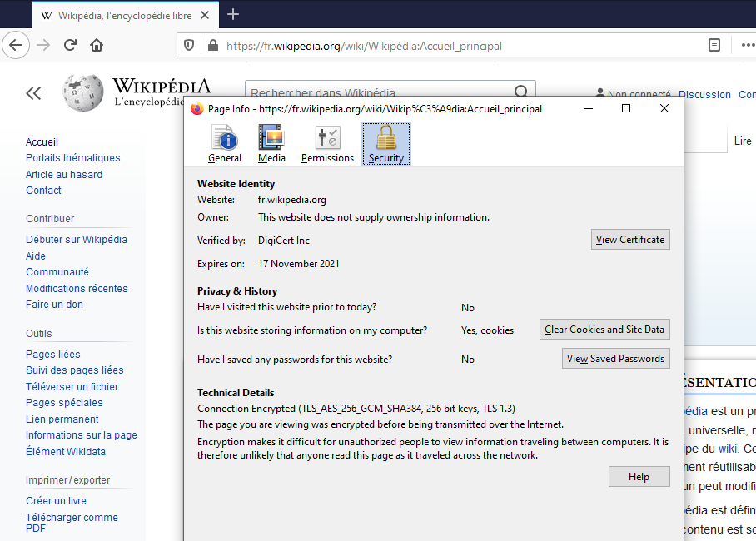Click the Wikipédia globe logo
The image size is (756, 541).
81,92
